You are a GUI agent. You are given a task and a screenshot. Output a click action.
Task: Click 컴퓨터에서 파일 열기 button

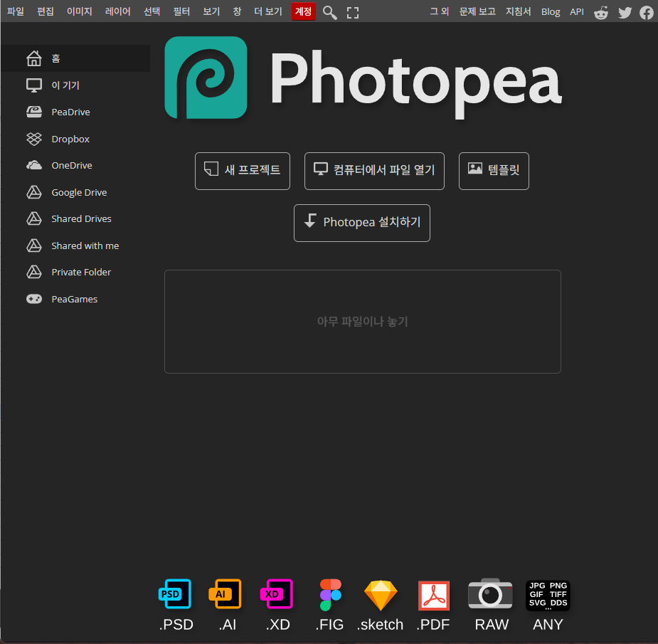click(x=374, y=171)
